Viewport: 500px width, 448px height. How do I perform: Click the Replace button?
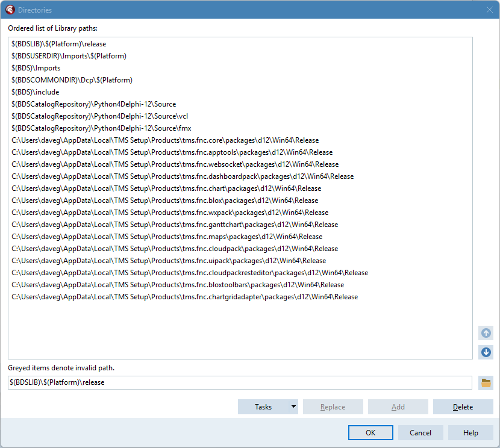click(x=333, y=407)
